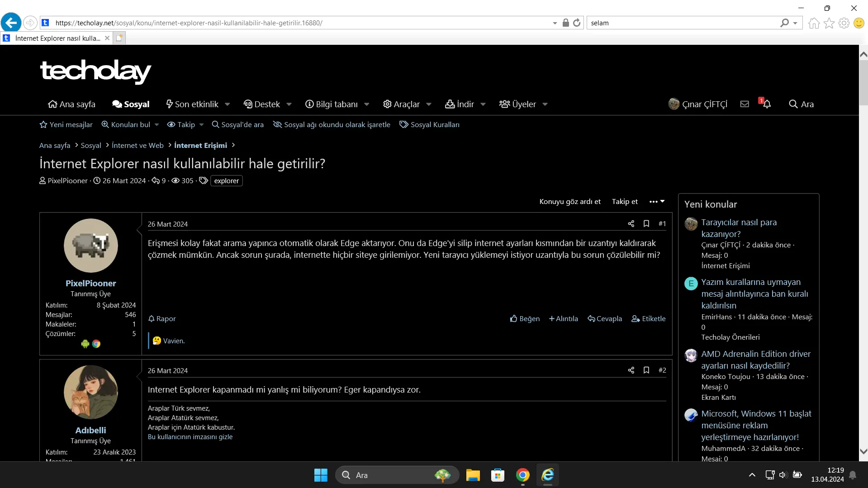Image resolution: width=868 pixels, height=488 pixels.
Task: Open Windows Start menu
Action: (321, 475)
